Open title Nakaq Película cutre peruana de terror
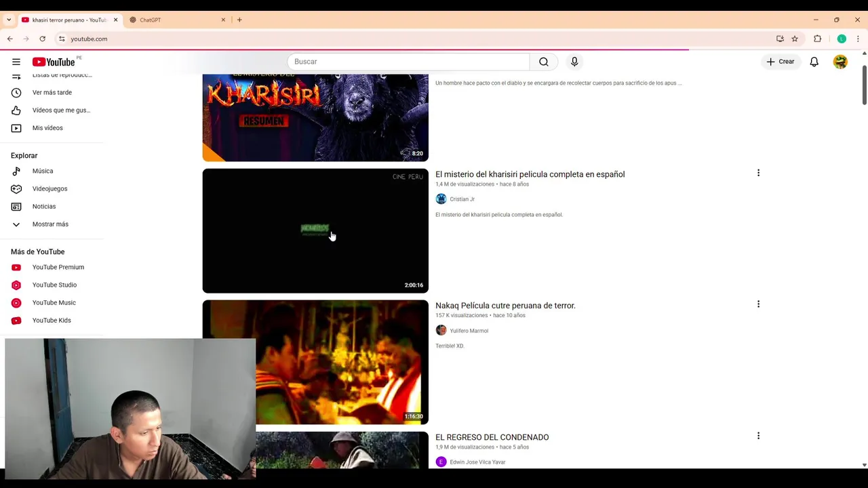 coord(505,306)
